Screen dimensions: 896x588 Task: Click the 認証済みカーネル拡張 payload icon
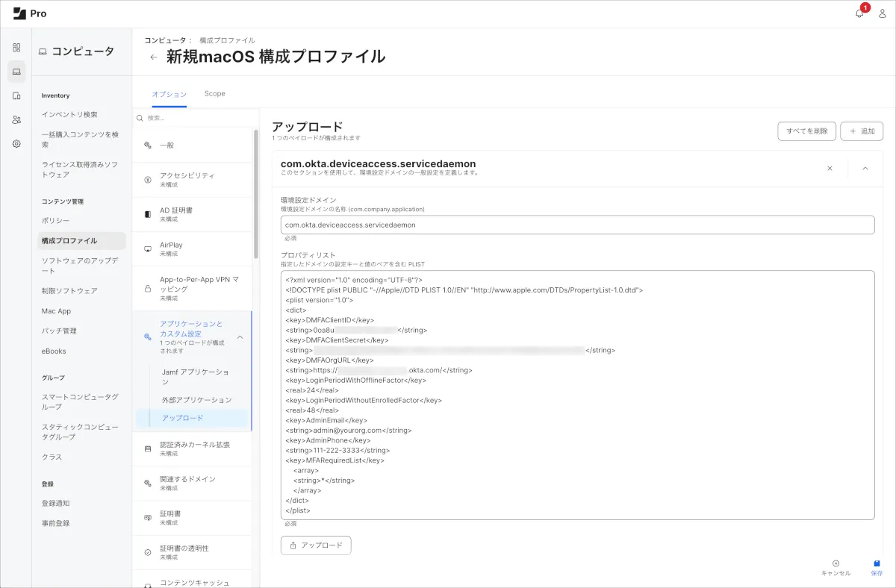[147, 448]
